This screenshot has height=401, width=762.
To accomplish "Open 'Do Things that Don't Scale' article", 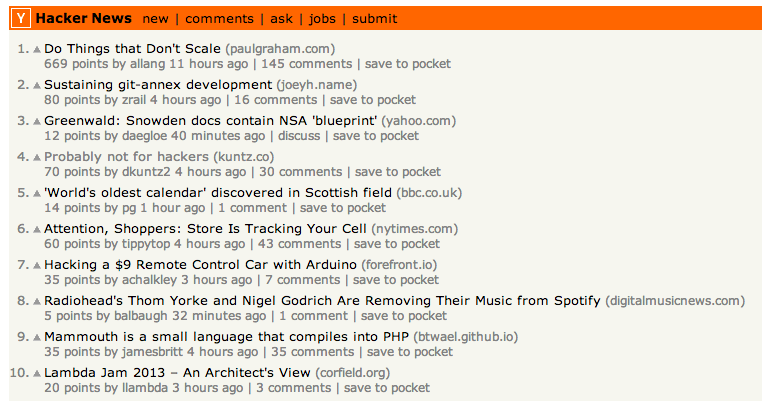I will (x=132, y=49).
